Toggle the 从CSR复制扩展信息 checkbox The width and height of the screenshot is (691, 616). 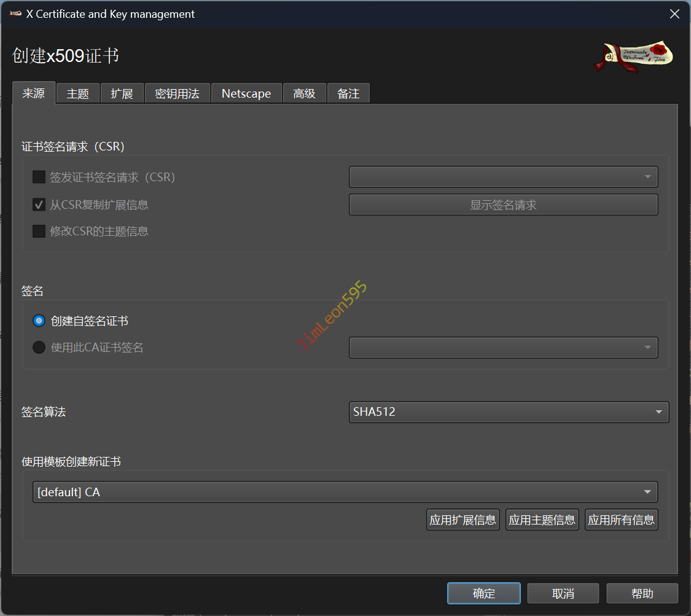tap(39, 205)
